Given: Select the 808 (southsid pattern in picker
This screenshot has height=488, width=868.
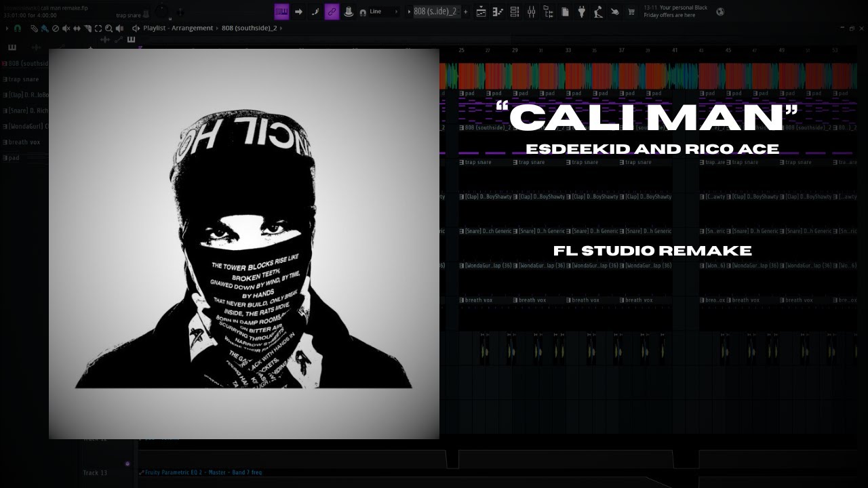Looking at the screenshot, I should coord(25,64).
